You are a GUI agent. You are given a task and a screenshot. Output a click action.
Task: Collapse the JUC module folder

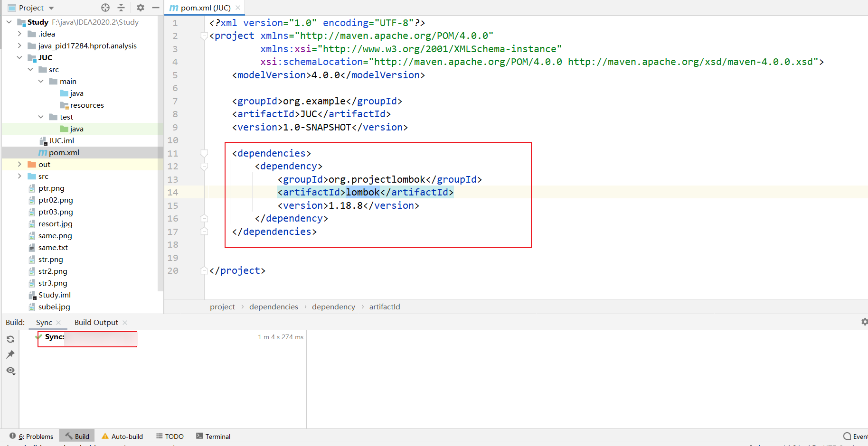tap(19, 57)
